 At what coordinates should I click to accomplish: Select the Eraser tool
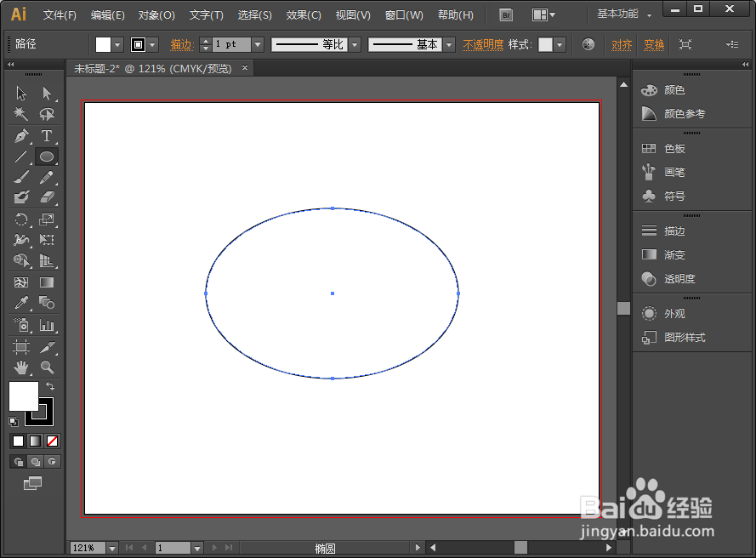click(x=47, y=197)
